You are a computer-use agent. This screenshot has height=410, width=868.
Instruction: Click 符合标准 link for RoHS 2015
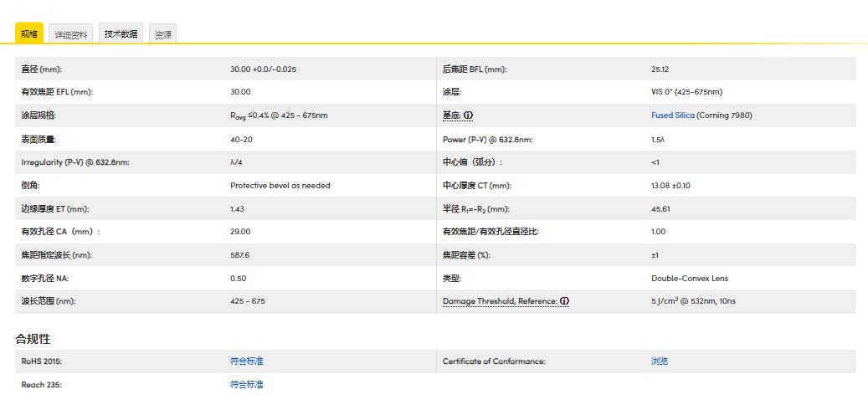[247, 361]
